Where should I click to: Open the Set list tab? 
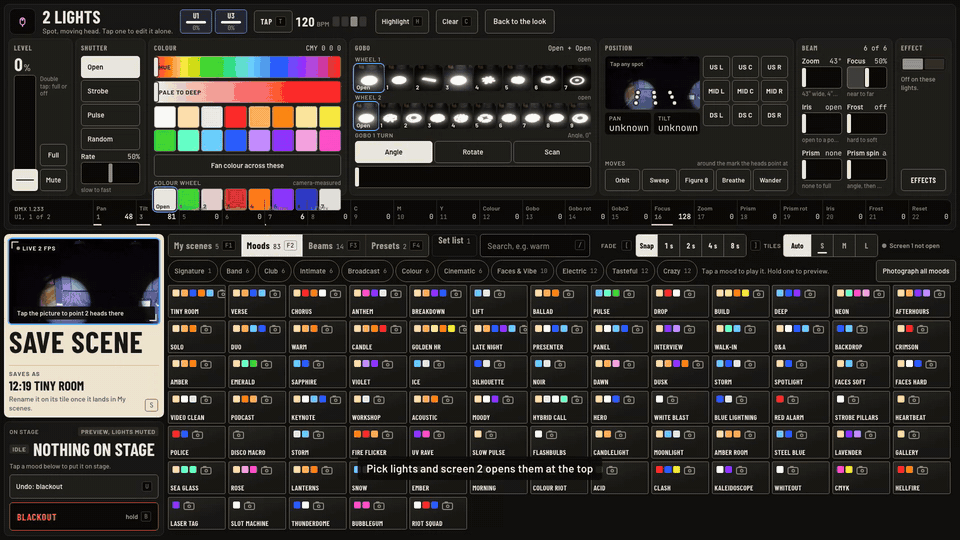[x=454, y=241]
